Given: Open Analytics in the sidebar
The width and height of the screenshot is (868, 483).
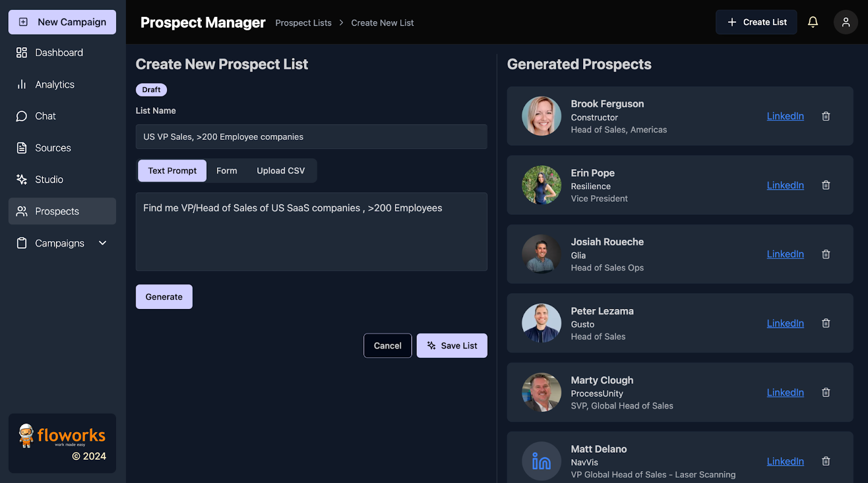Looking at the screenshot, I should pos(55,85).
